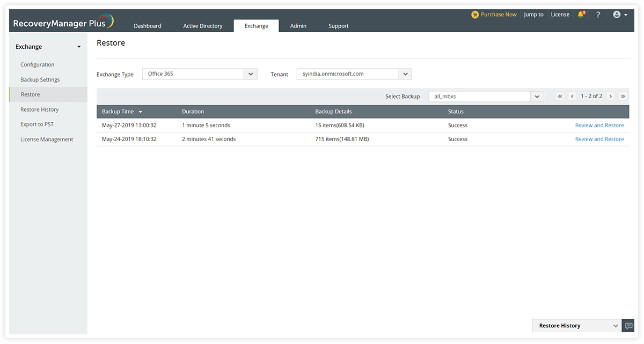
Task: Open the user account menu icon
Action: (617, 14)
